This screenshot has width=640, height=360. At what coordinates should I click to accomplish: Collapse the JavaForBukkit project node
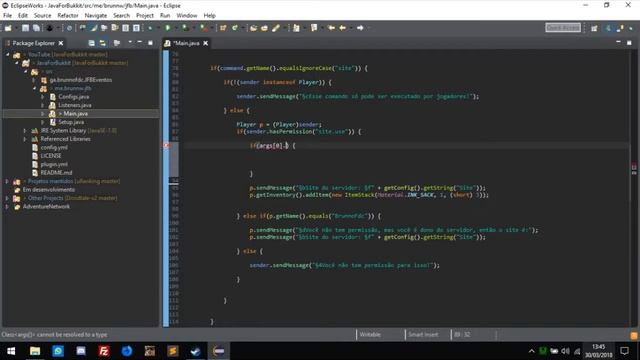[x=16, y=63]
